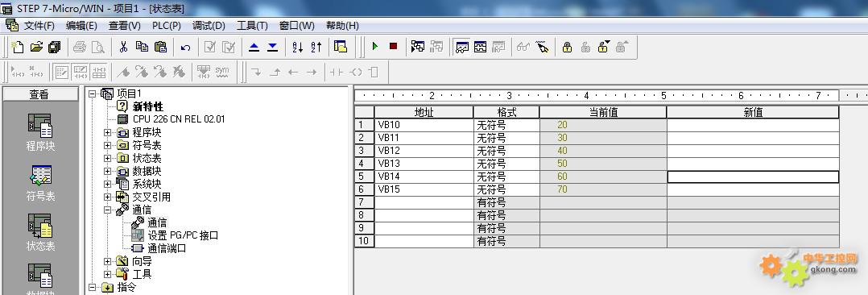The image size is (868, 295).
Task: Expand the 程序块 tree node
Action: tap(107, 132)
